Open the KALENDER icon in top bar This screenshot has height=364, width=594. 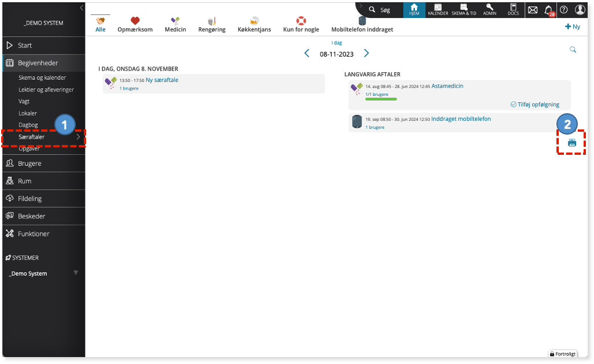438,10
